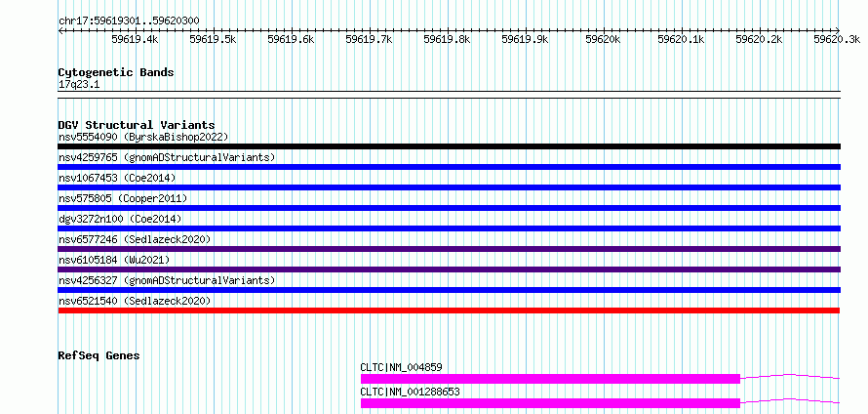868x414 pixels.
Task: Click the blue dgv3272n100 variant bar
Action: (449, 228)
